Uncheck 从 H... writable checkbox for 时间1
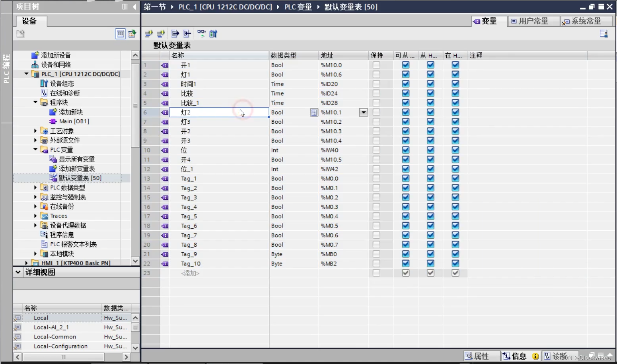The image size is (617, 364). pos(430,84)
